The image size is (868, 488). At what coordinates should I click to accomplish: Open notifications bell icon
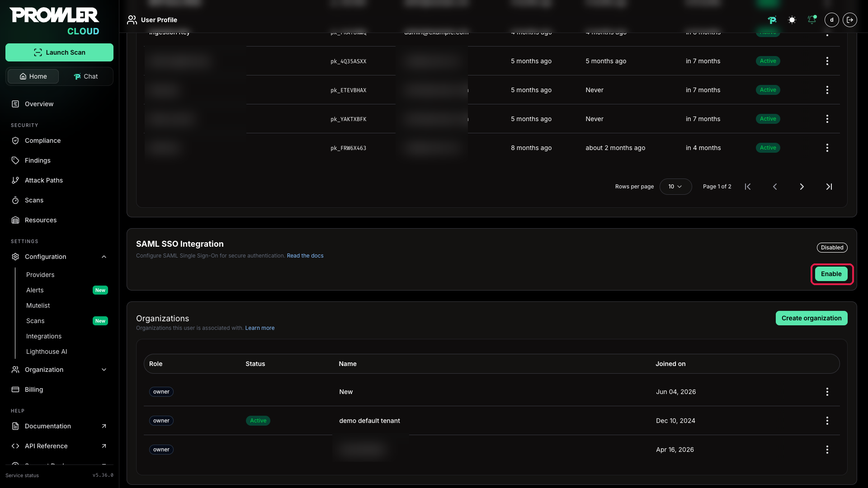coord(812,20)
